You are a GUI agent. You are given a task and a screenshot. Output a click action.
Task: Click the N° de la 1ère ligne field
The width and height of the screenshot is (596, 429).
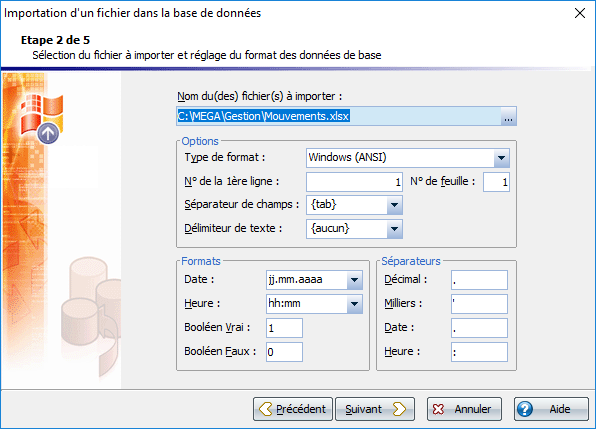click(x=354, y=182)
